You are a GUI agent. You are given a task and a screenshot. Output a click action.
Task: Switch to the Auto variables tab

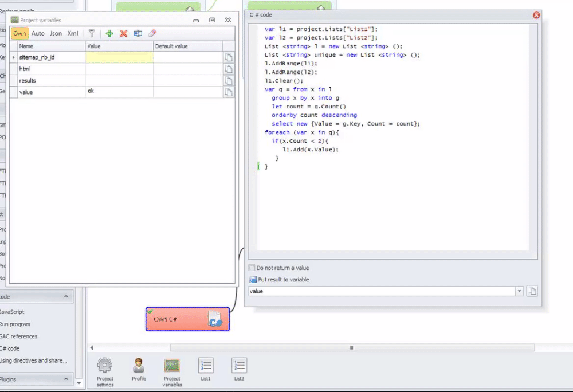[38, 33]
